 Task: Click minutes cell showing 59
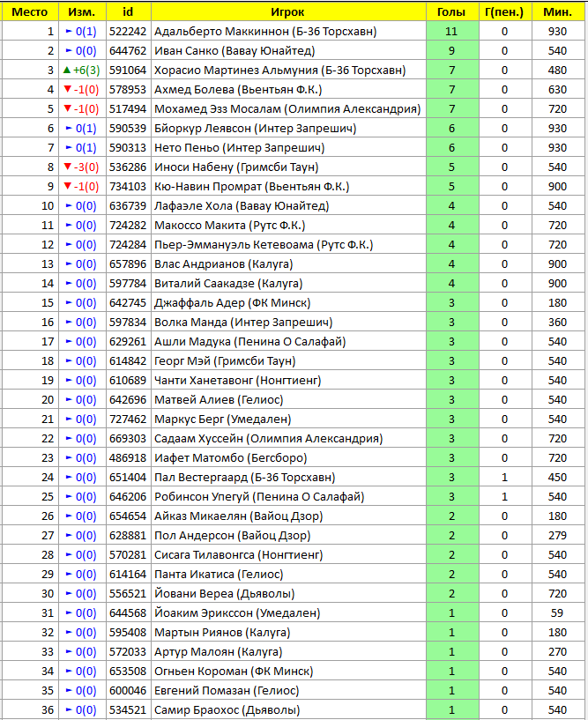pyautogui.click(x=557, y=613)
